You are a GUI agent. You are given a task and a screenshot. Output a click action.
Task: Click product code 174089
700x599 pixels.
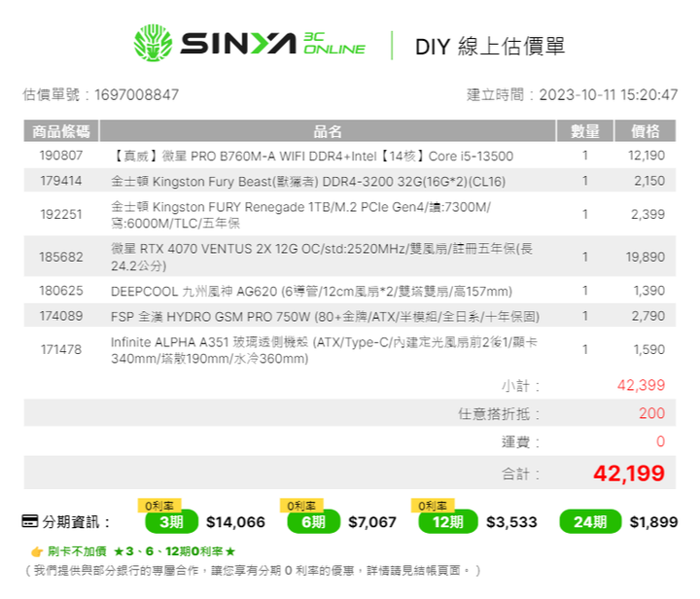pos(61,316)
